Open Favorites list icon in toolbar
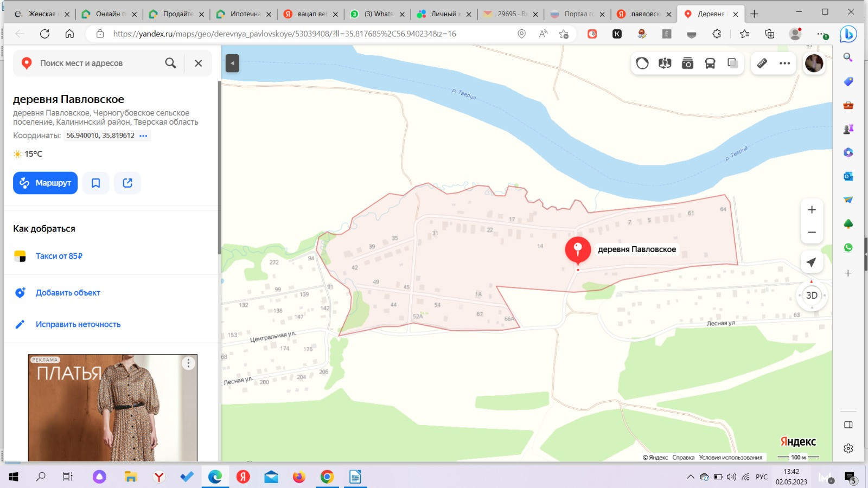 744,34
